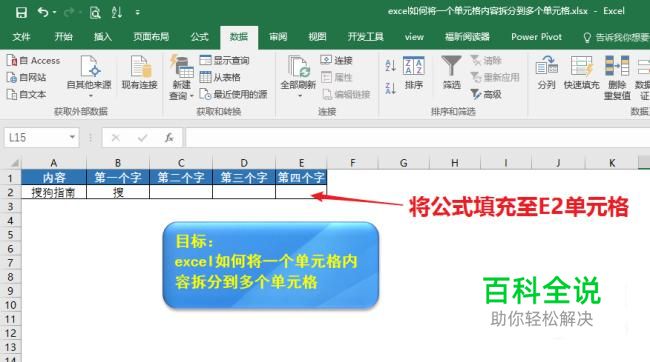
Task: Switch to the 视图 ribbon tab
Action: click(x=317, y=37)
